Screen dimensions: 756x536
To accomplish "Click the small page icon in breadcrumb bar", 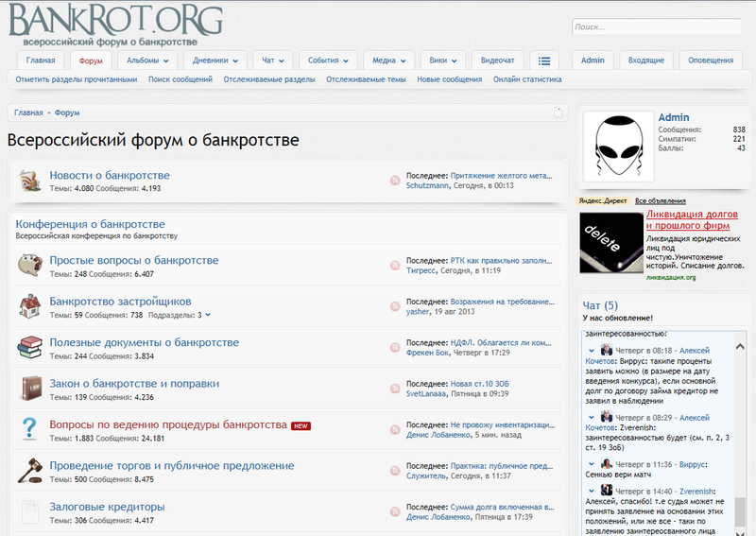I will point(558,112).
